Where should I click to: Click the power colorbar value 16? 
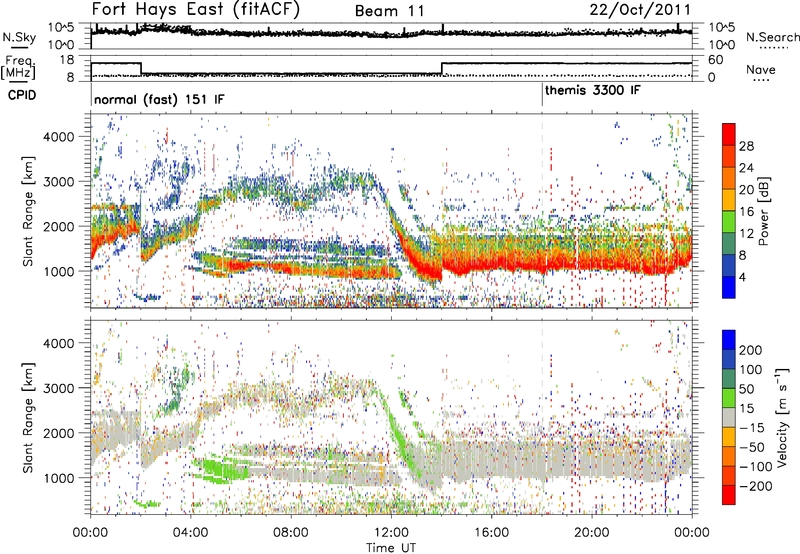click(746, 212)
